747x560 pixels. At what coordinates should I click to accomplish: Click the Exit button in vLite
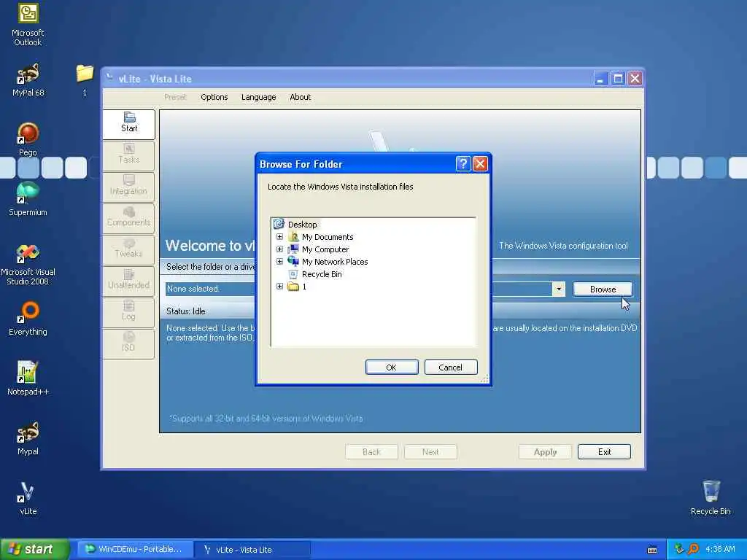click(604, 452)
